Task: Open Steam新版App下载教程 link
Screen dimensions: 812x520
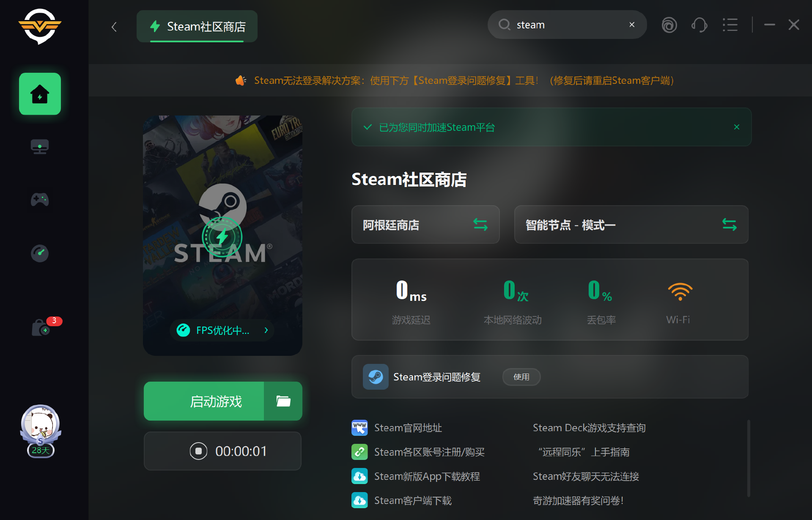Action: click(427, 476)
